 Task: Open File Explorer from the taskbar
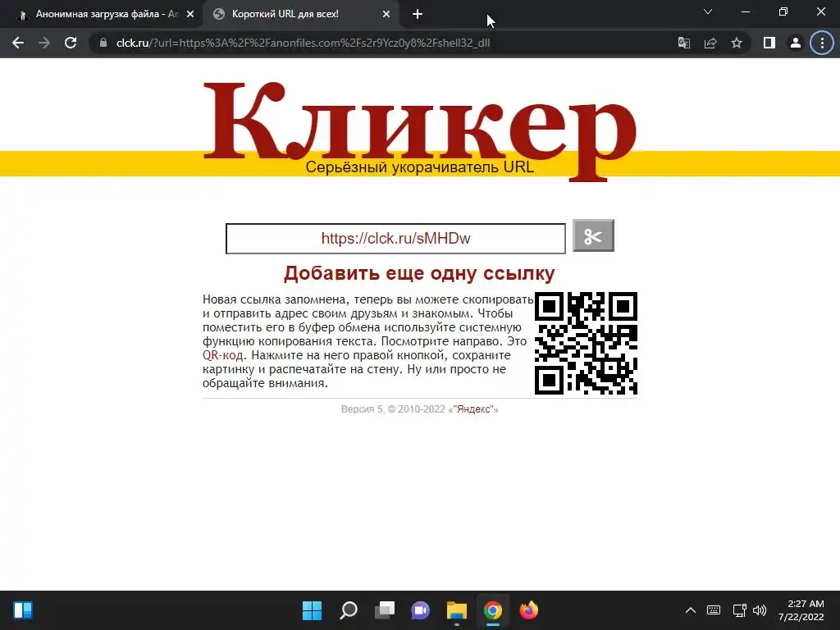coord(457,610)
